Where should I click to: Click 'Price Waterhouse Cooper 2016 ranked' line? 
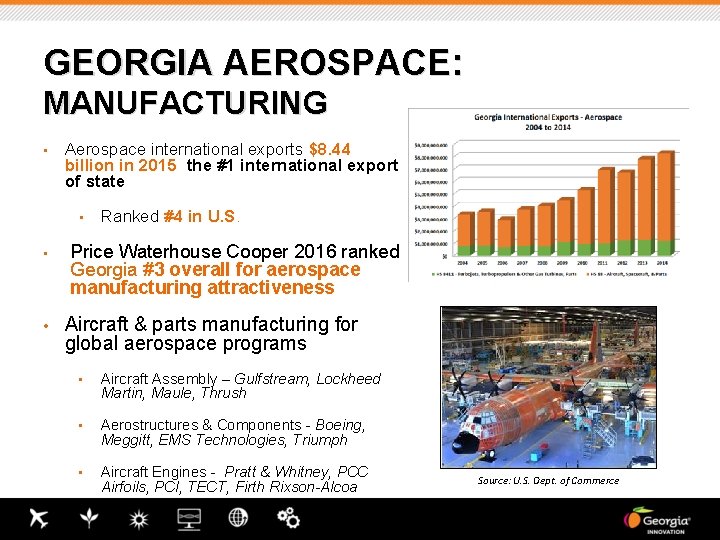[x=235, y=252]
